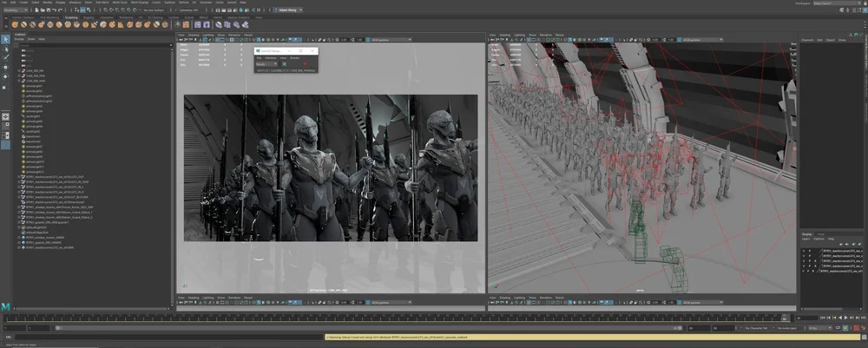Select defaultLightSet in the Outliner
The width and height of the screenshot is (868, 348).
click(x=37, y=227)
